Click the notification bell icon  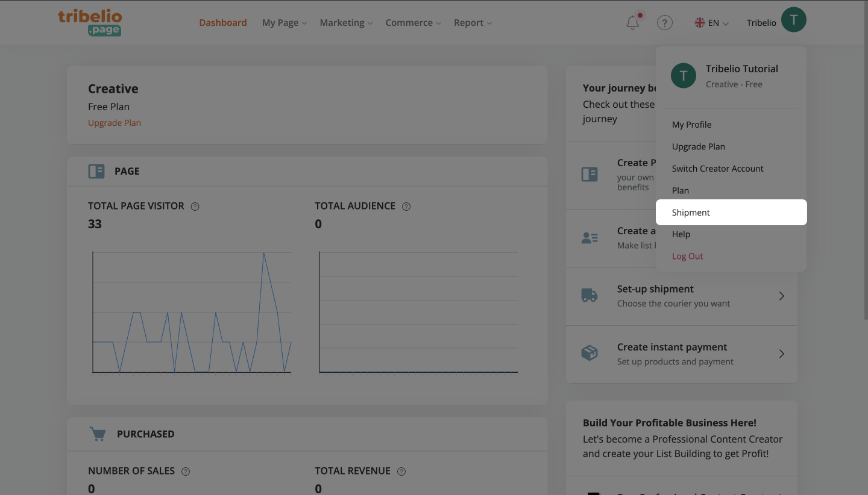[632, 23]
